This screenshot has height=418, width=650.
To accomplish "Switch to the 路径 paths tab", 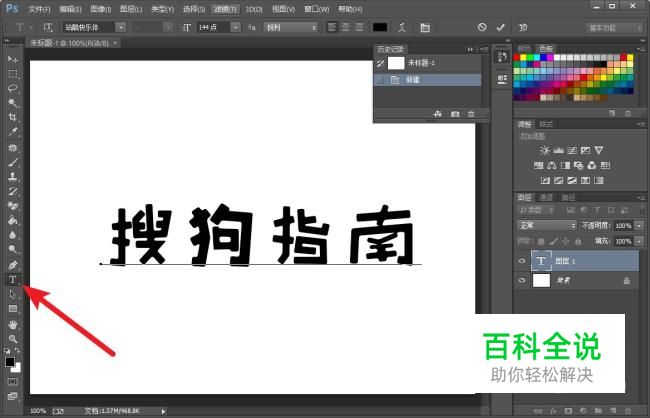I will (568, 197).
